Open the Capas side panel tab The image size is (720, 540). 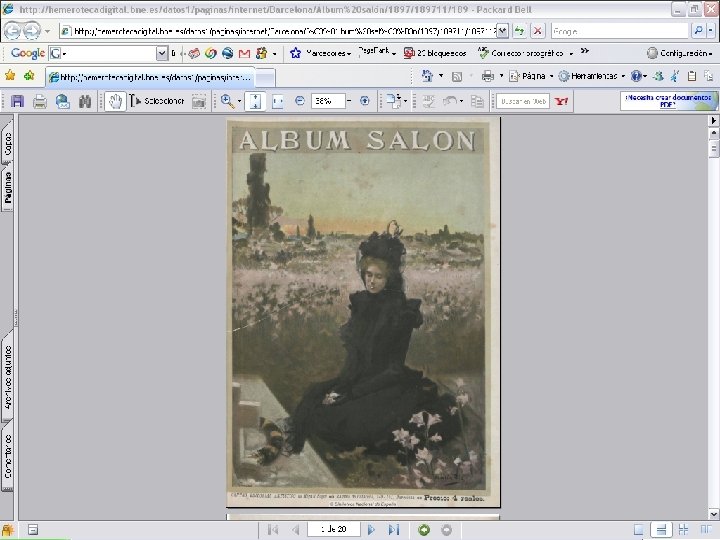pos(8,144)
